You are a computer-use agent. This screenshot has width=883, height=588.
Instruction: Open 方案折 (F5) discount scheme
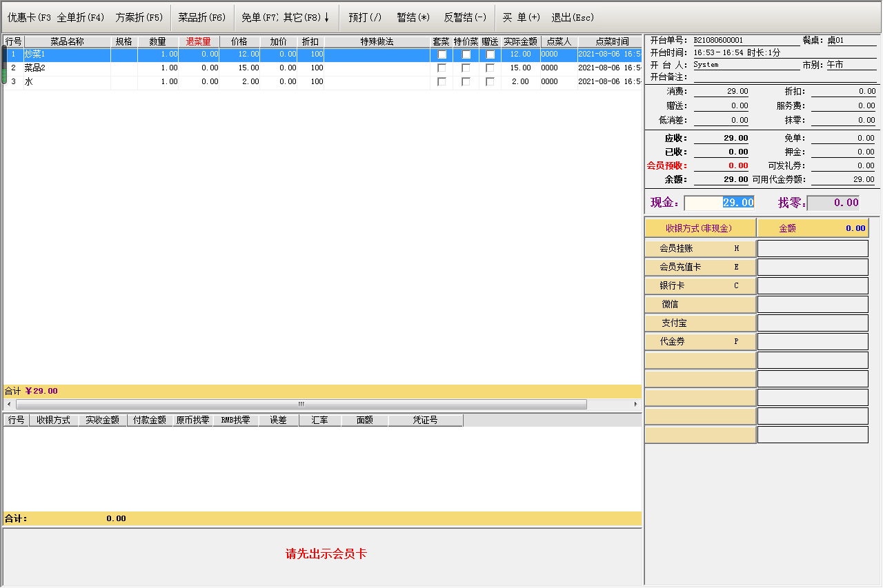pos(139,17)
